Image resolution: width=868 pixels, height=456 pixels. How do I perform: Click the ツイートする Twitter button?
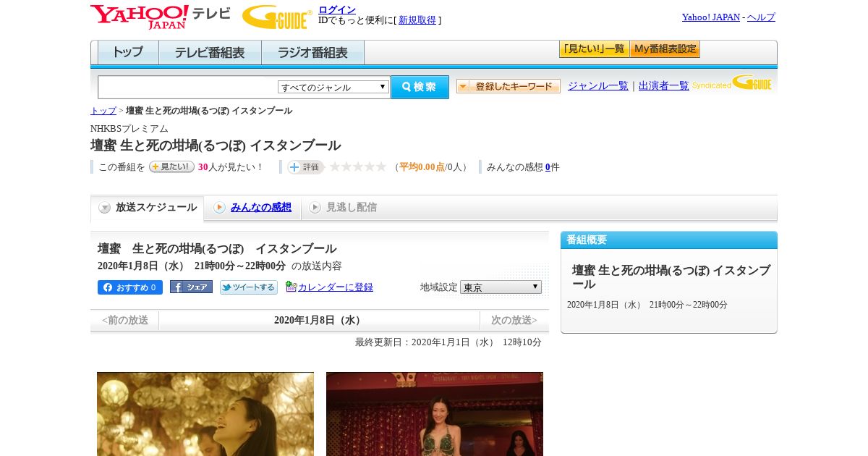(249, 287)
